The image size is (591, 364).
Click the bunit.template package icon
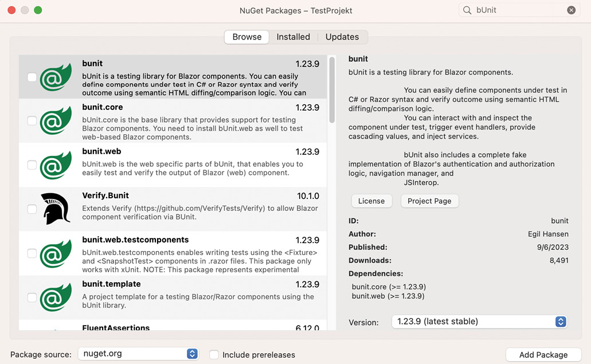coord(56,298)
